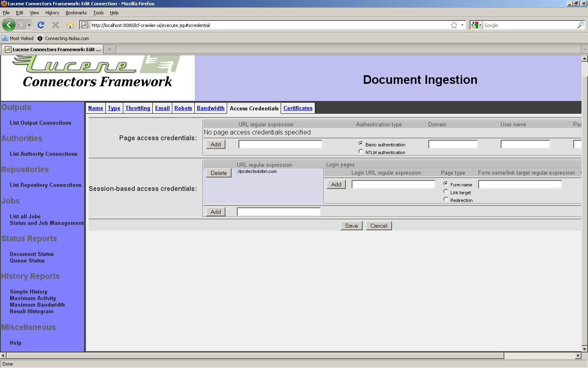Click the browser Back arrow button

click(x=9, y=25)
